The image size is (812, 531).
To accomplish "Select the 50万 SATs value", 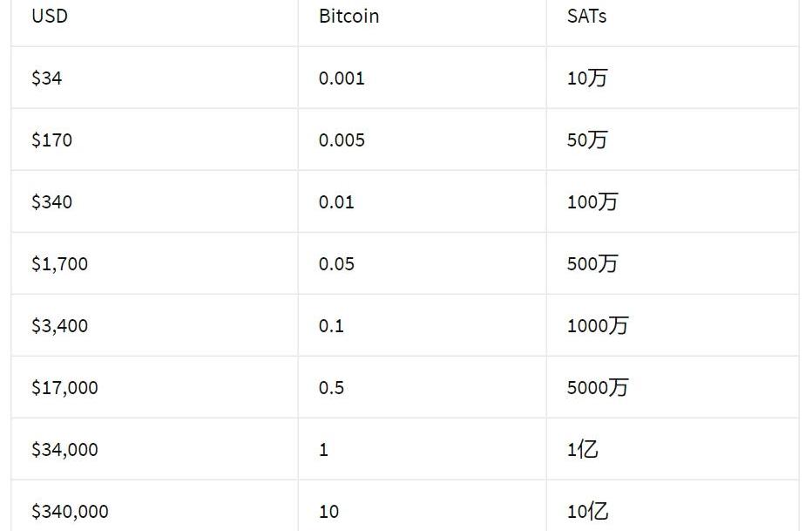I will [x=586, y=140].
